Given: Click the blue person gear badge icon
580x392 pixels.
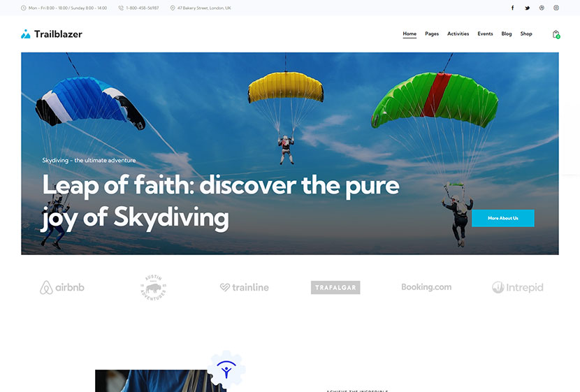Looking at the screenshot, I should pyautogui.click(x=226, y=370).
